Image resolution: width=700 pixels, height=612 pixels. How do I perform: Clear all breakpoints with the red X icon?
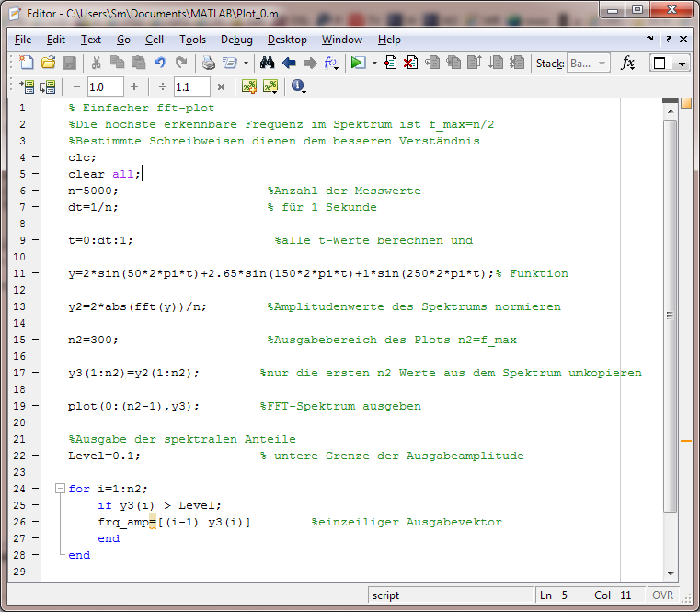(411, 63)
